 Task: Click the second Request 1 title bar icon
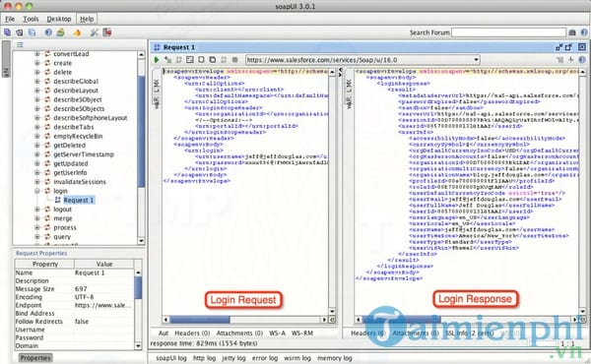click(x=568, y=47)
